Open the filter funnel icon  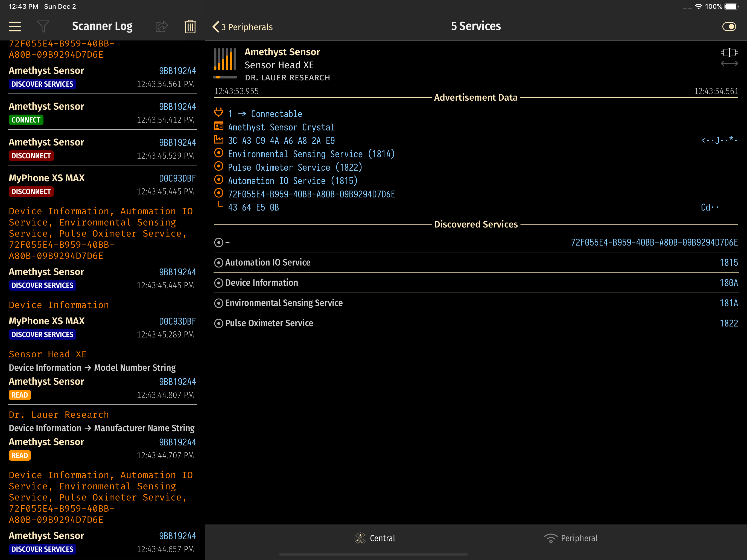click(43, 26)
